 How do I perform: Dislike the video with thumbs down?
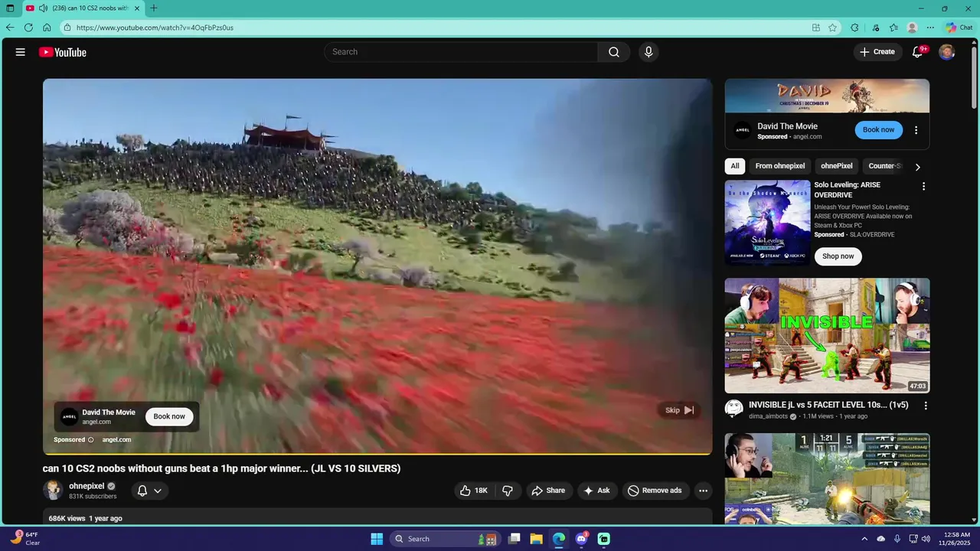pos(508,491)
